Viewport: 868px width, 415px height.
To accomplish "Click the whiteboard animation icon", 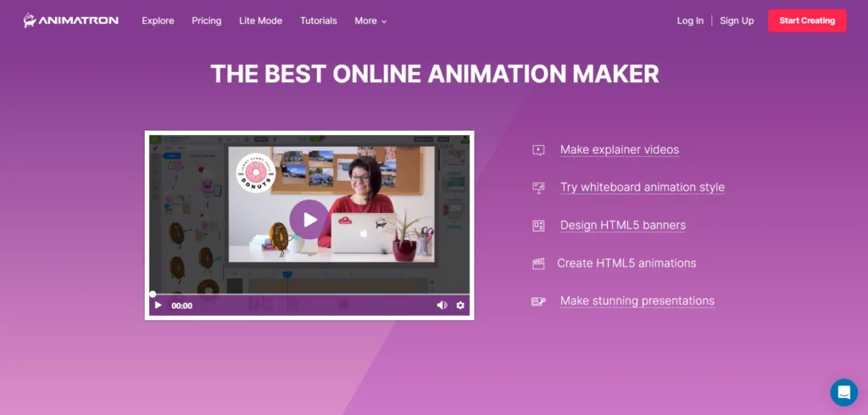I will [538, 188].
